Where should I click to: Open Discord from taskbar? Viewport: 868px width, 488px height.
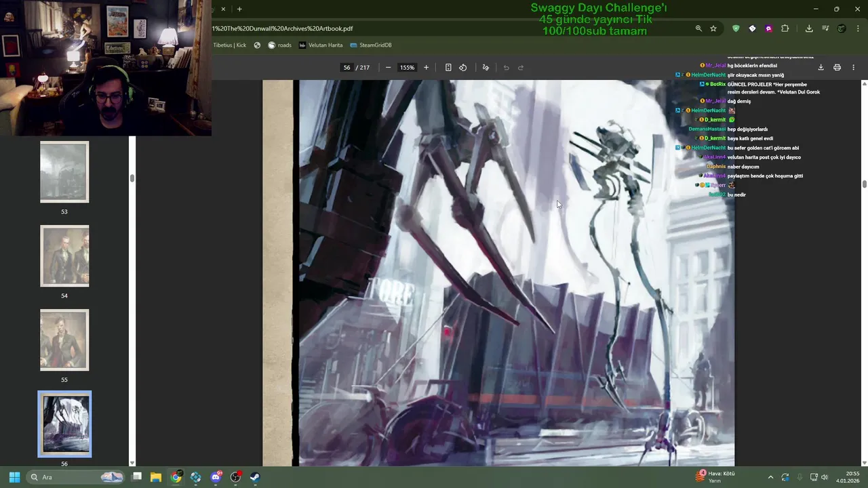tap(216, 477)
